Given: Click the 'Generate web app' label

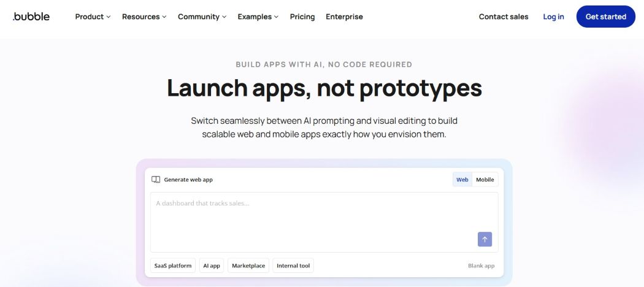Looking at the screenshot, I should [x=188, y=180].
